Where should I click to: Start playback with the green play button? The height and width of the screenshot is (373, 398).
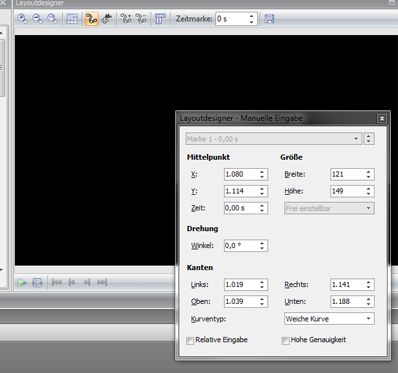[22, 283]
